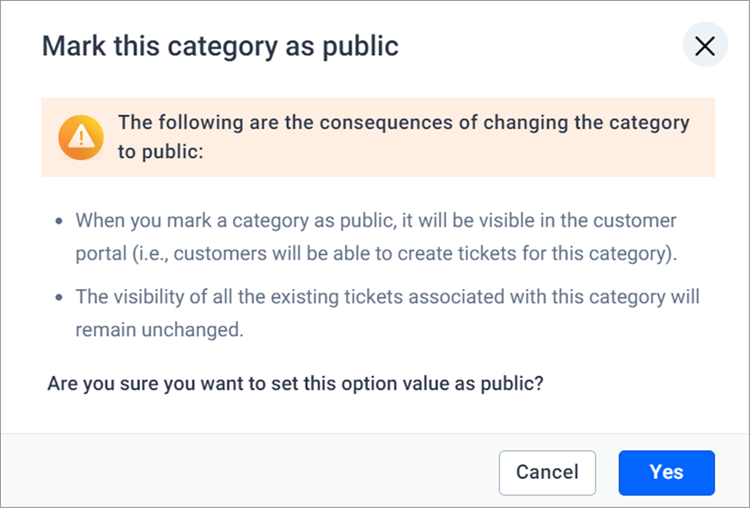Click the 'Are you sure you want' question
Viewport: 750px width, 508px height.
[296, 384]
